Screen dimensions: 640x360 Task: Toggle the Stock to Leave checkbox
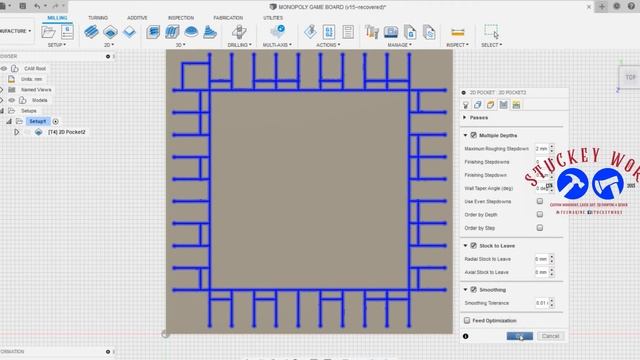(x=473, y=246)
